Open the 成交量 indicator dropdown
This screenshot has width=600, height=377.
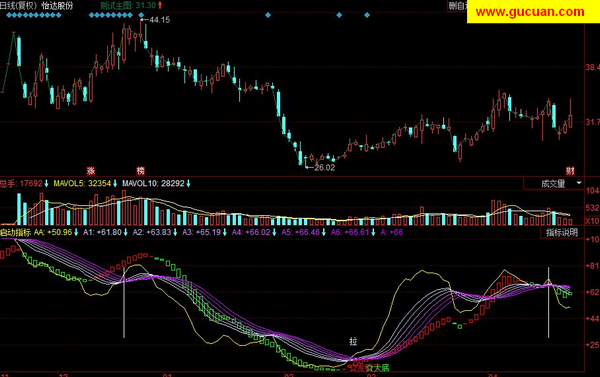click(x=554, y=184)
